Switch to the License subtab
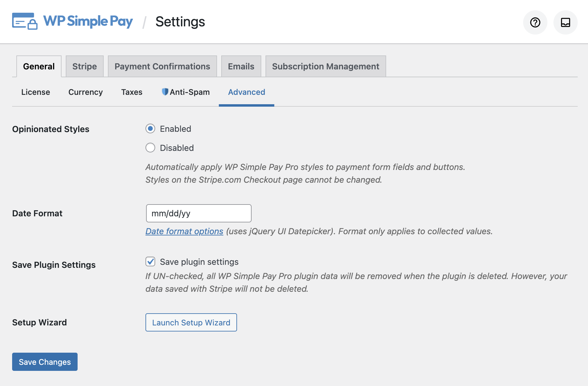 [x=35, y=92]
